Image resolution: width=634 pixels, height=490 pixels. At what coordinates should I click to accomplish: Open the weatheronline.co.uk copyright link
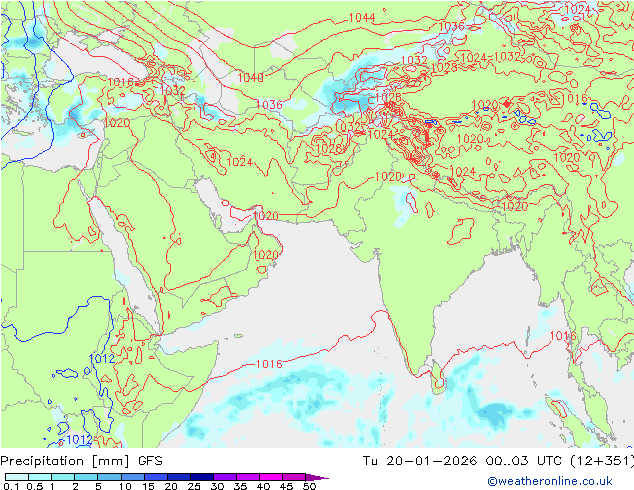[x=549, y=481]
